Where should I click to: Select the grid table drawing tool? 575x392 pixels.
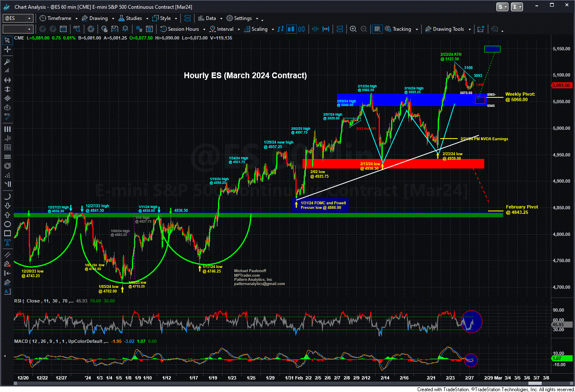7,147
